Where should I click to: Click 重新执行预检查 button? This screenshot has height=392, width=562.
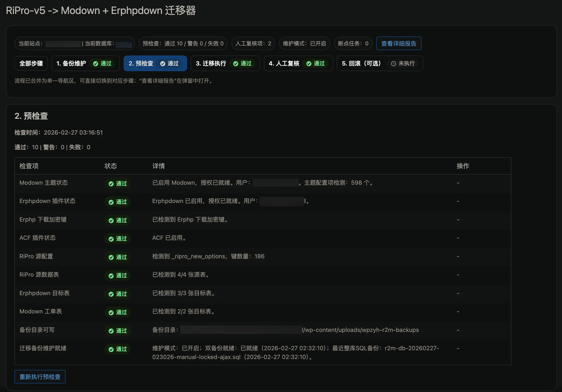click(x=40, y=377)
